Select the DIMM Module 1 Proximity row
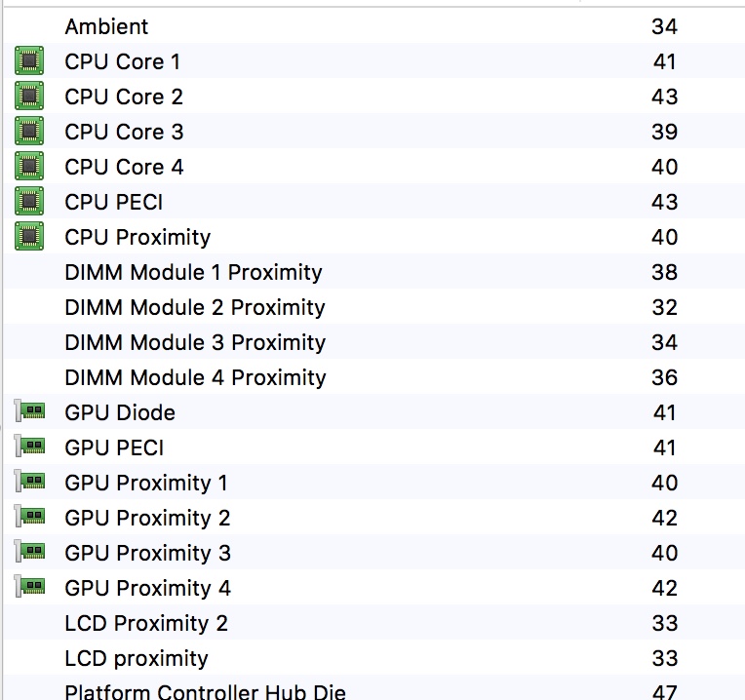745x700 pixels. pos(374,272)
